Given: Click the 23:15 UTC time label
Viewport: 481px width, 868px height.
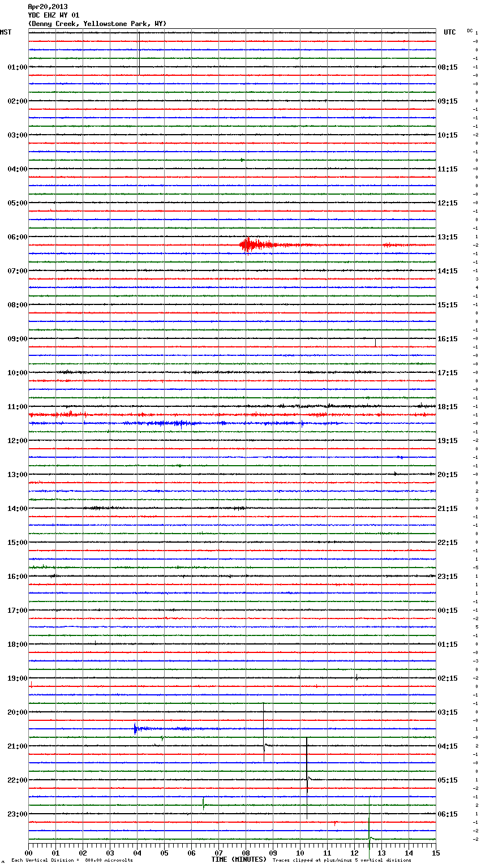Looking at the screenshot, I should pos(448,577).
